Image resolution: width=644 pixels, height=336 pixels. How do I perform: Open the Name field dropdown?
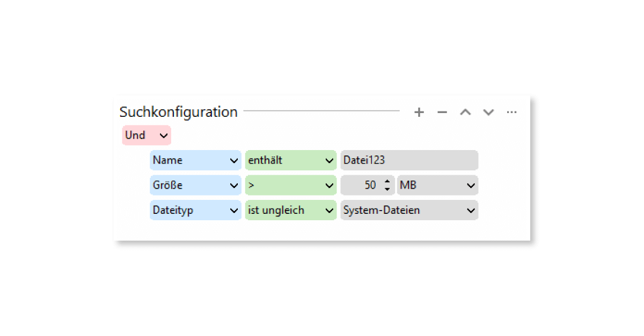[195, 160]
